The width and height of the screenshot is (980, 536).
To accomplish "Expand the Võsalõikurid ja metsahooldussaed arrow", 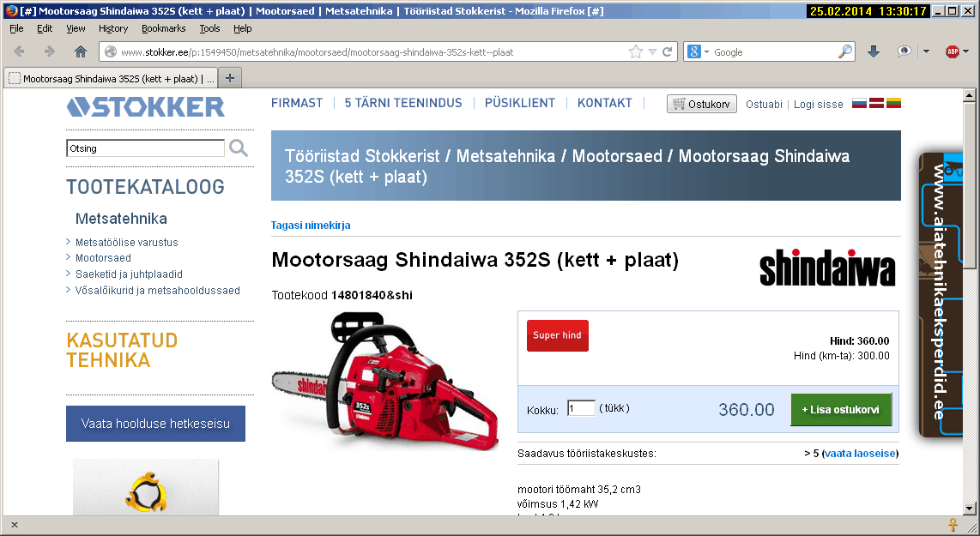I will click(x=68, y=290).
